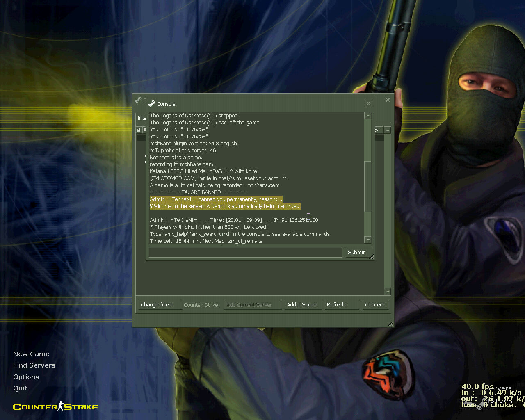Click the console command input field
This screenshot has width=525, height=420.
pyautogui.click(x=245, y=253)
